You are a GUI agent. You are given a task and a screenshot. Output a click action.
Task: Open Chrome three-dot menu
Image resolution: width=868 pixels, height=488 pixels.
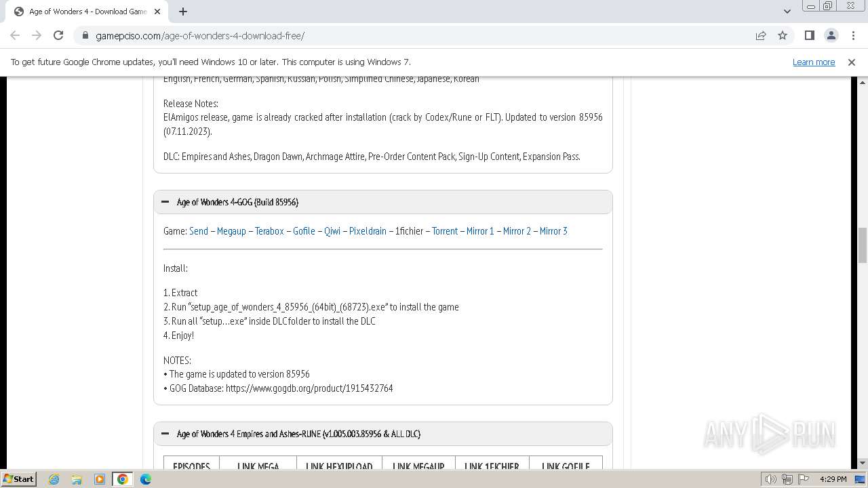[853, 35]
